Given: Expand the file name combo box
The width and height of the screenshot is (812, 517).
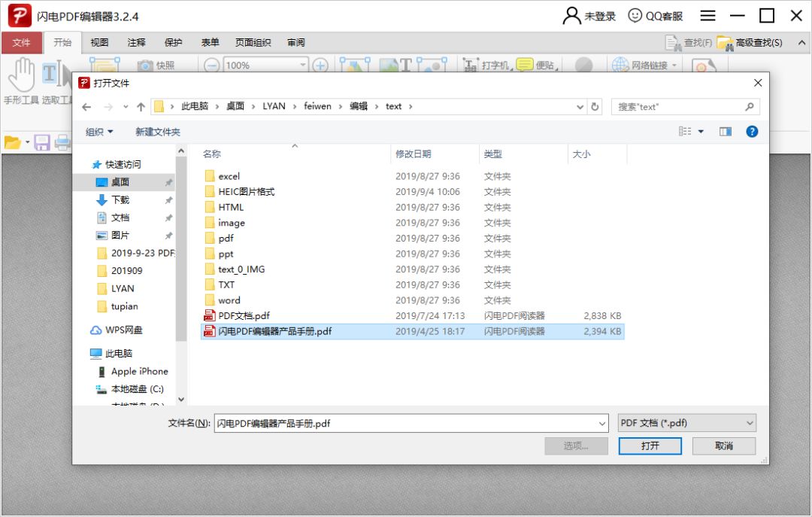Looking at the screenshot, I should pos(601,424).
